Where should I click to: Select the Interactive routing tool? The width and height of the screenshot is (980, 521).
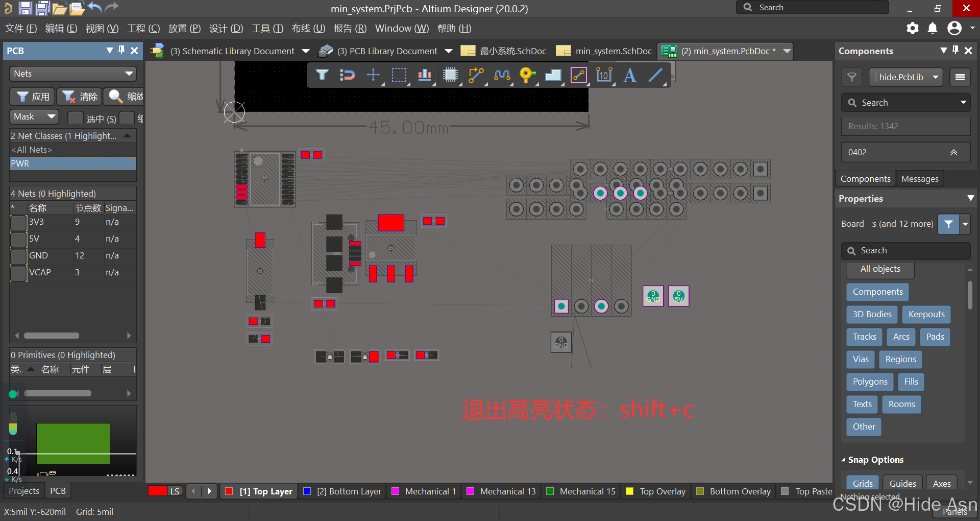tap(476, 75)
